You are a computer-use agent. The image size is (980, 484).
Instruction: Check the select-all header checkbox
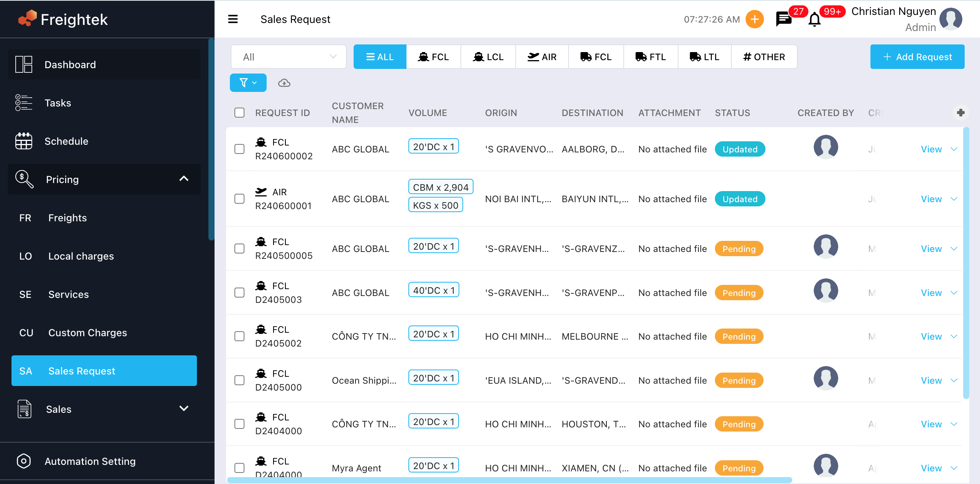239,113
